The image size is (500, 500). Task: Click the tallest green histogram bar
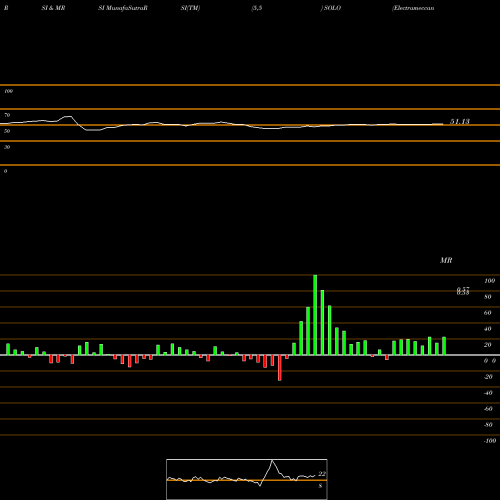pos(315,315)
